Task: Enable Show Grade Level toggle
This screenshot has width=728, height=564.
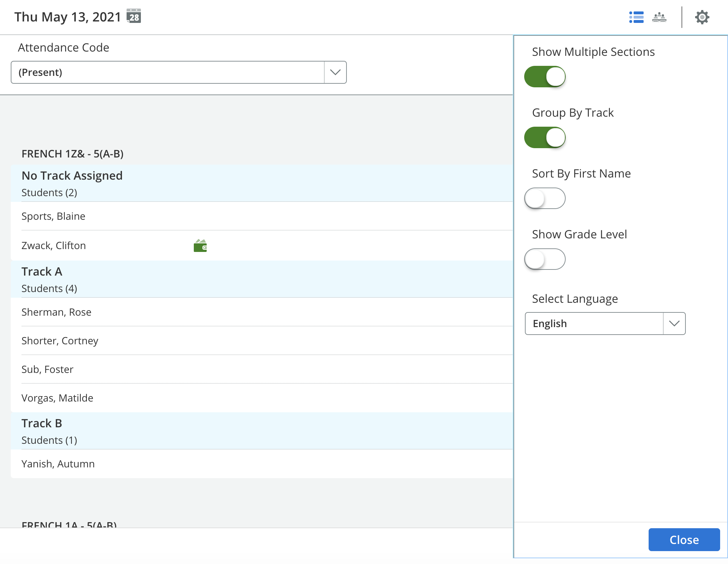Action: click(x=545, y=259)
